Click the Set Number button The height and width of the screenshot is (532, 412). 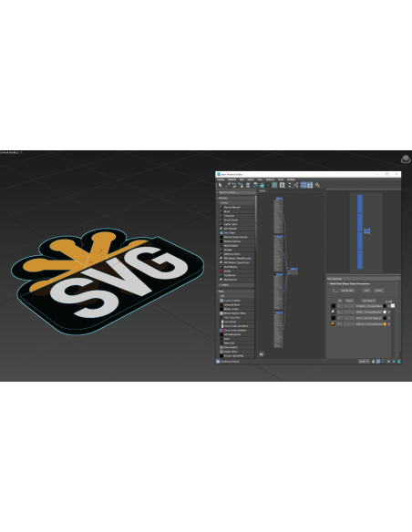coord(347,291)
